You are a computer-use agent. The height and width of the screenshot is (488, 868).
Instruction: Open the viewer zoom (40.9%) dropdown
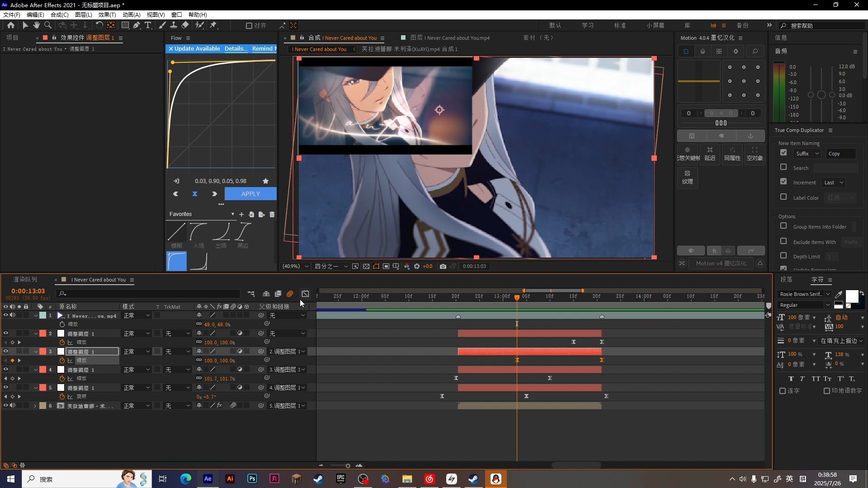click(296, 266)
